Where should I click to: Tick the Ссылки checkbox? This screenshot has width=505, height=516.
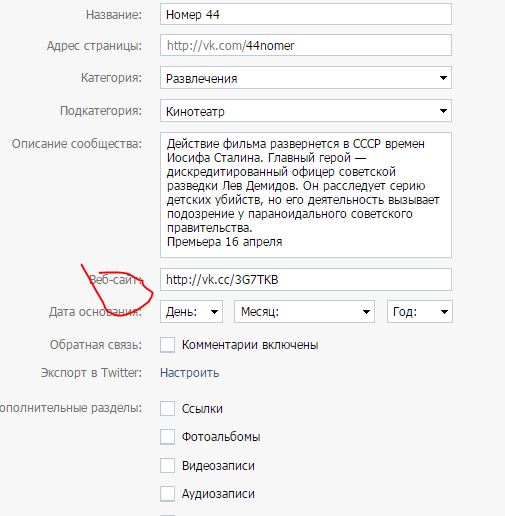click(167, 409)
